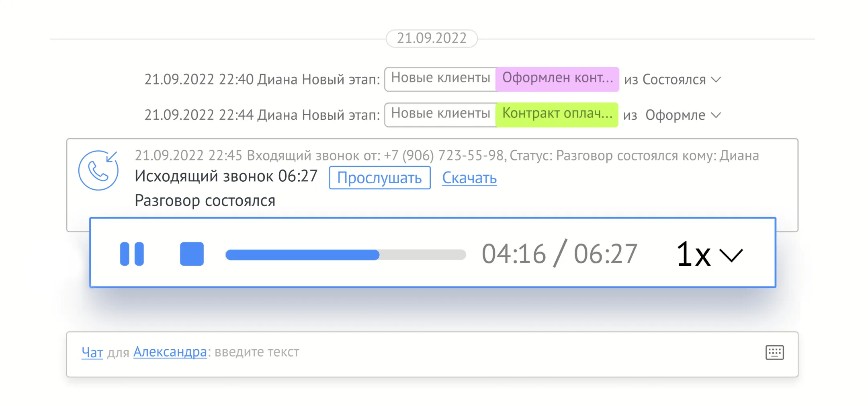Open the 1x playback speed dropdown

[709, 253]
